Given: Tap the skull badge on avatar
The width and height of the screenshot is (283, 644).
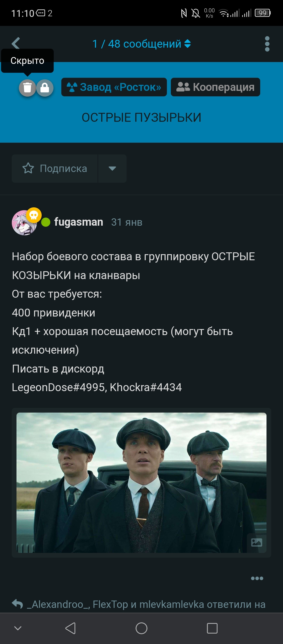Looking at the screenshot, I should 34,215.
